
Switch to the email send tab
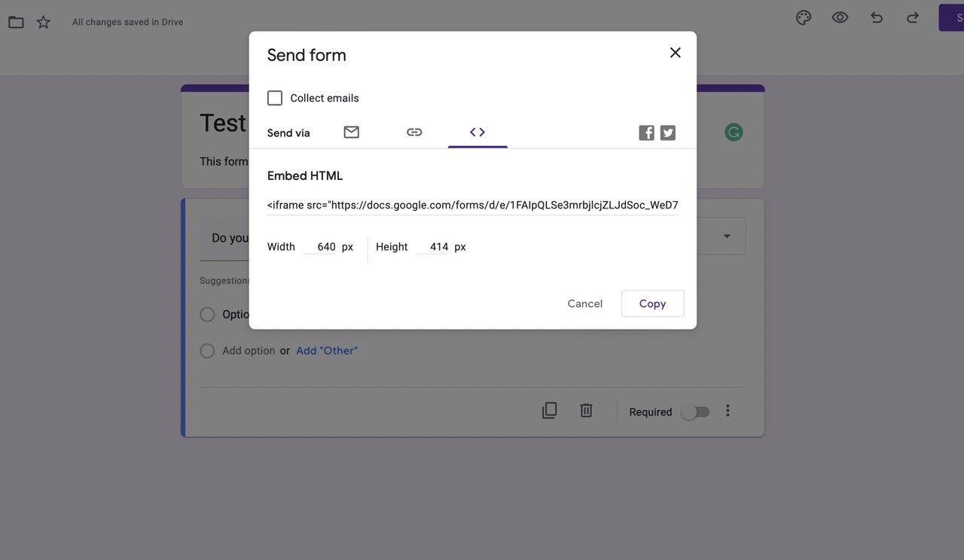coord(351,132)
